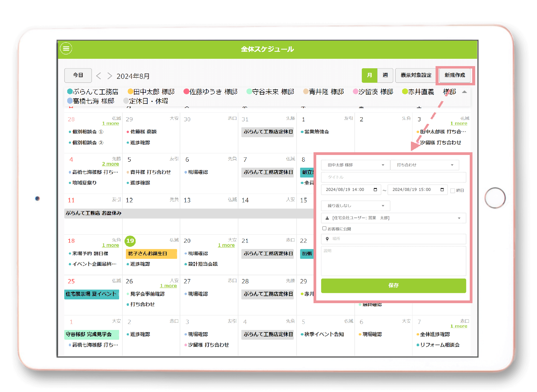
Task: Open the 田中太郎 様邸 project dropdown
Action: click(x=355, y=165)
